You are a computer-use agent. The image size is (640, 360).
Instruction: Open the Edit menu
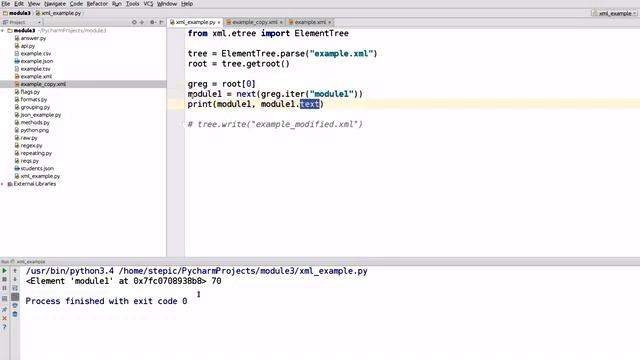(x=19, y=4)
